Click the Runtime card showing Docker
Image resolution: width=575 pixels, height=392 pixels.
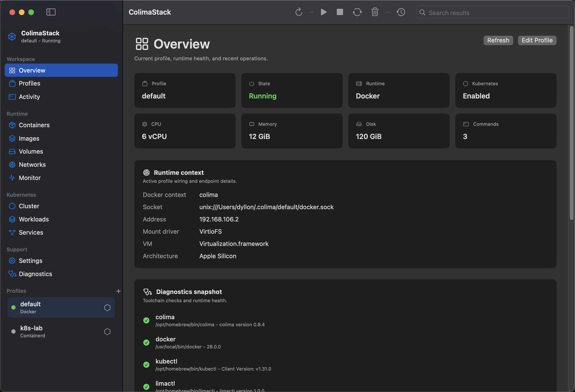(398, 90)
